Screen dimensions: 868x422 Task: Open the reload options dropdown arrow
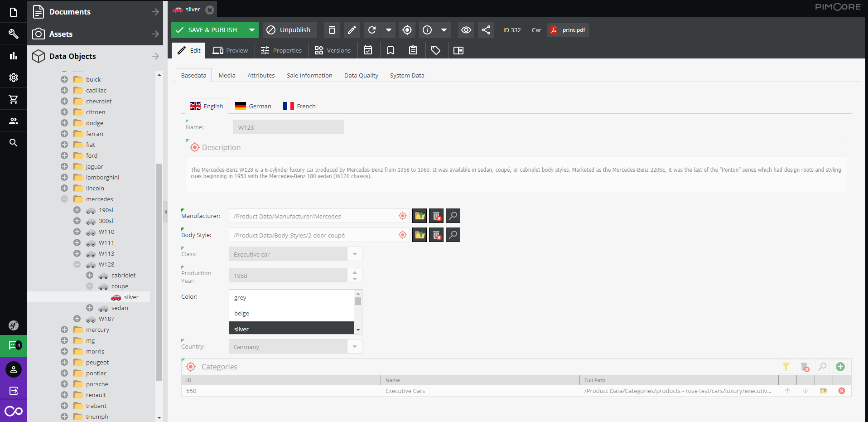[389, 30]
